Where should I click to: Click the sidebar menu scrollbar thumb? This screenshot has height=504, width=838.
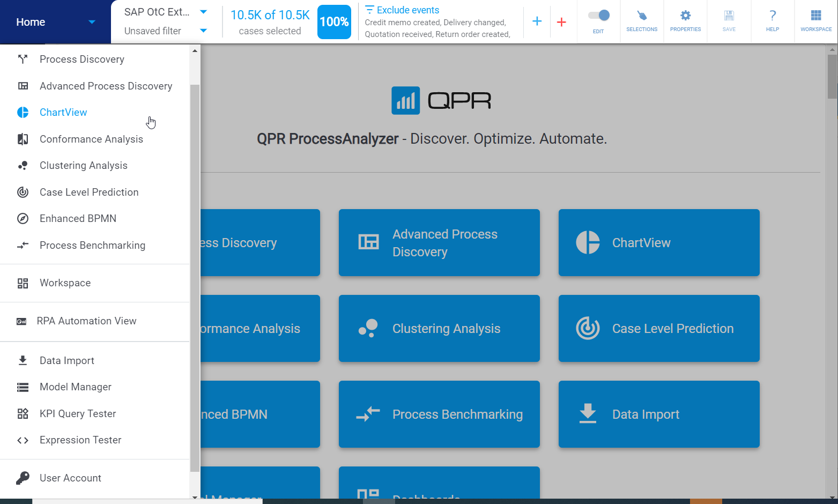click(195, 278)
